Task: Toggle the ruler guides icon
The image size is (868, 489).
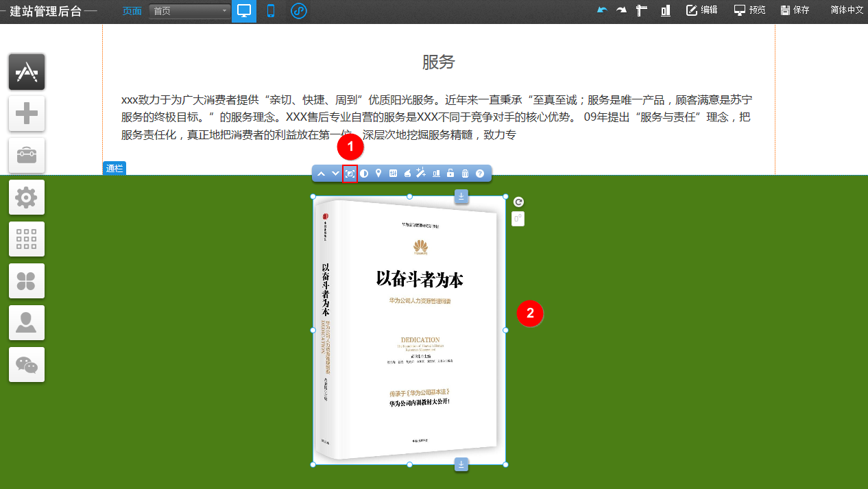Action: pos(642,10)
